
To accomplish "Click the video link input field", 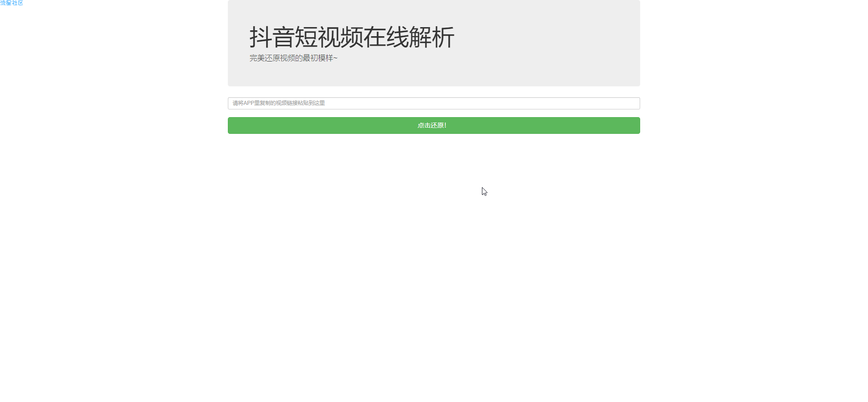I will click(x=434, y=103).
